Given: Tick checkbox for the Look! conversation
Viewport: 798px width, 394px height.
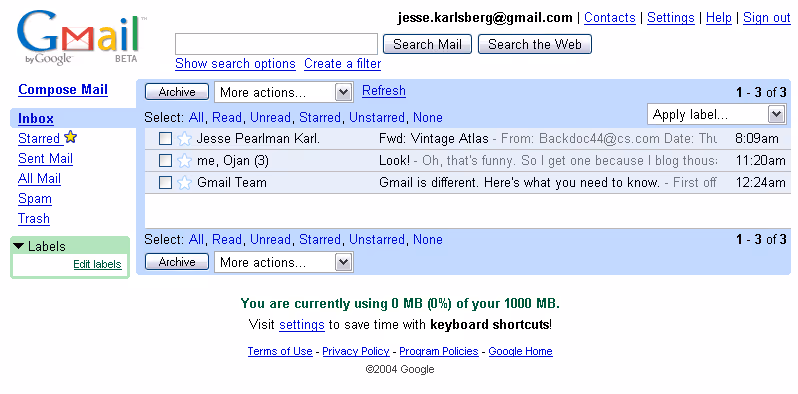Looking at the screenshot, I should [x=165, y=161].
